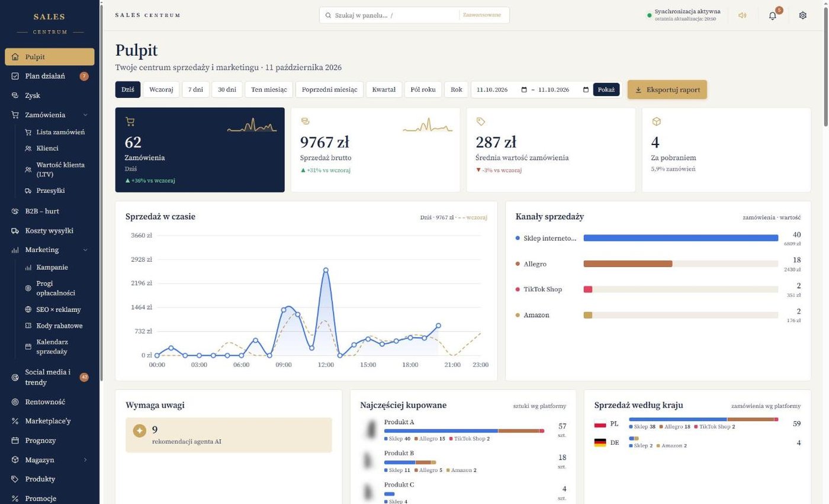Click the 12:00 peak point on chart

(326, 270)
